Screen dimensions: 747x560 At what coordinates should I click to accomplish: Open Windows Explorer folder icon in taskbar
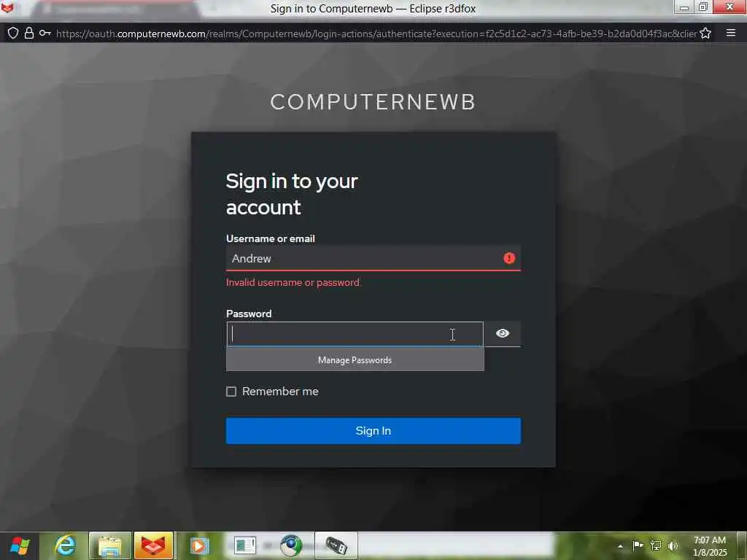pyautogui.click(x=109, y=546)
